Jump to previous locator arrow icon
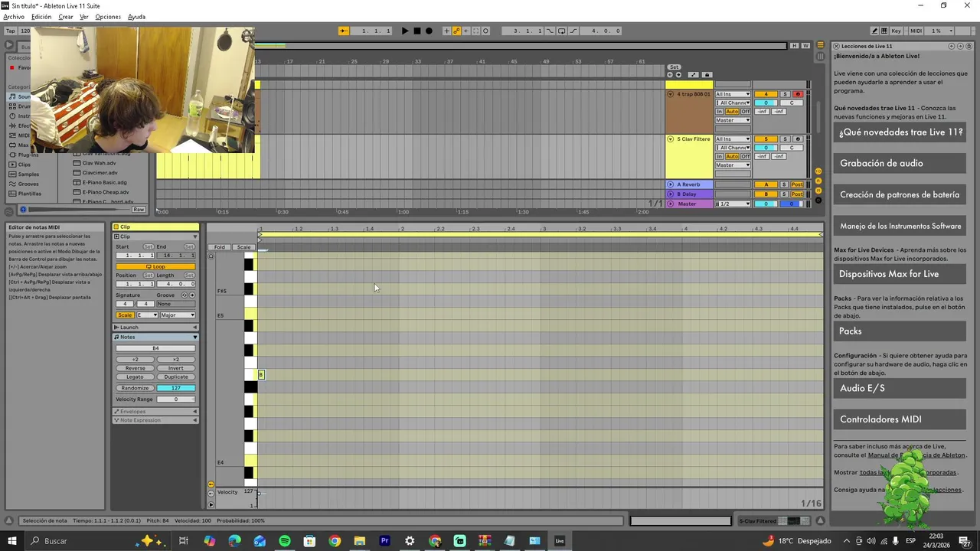The image size is (980, 551). pyautogui.click(x=670, y=75)
